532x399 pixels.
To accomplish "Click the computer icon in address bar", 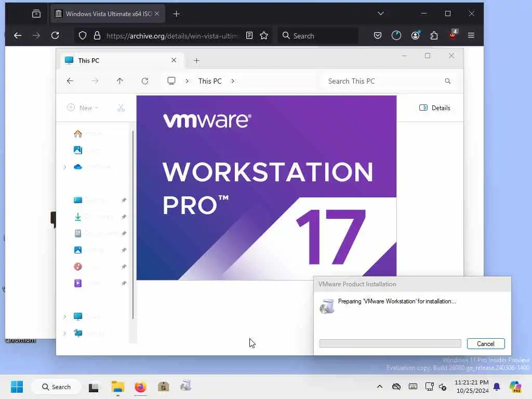I will point(171,81).
